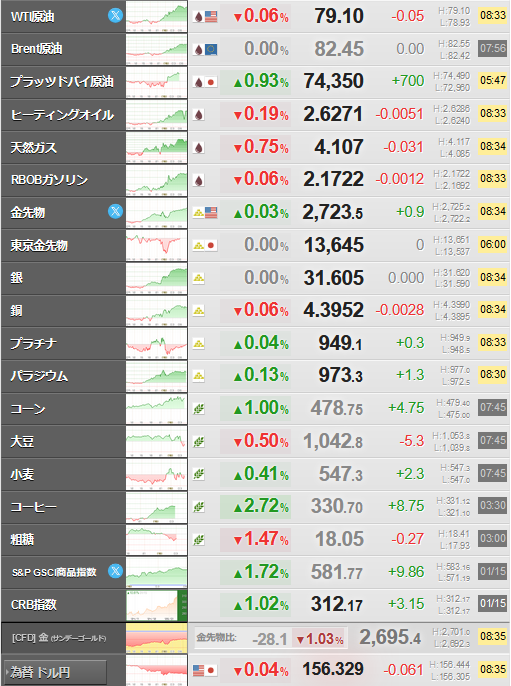Open the プラッツドバイ原油 link
This screenshot has width=511, height=686.
pyautogui.click(x=62, y=82)
